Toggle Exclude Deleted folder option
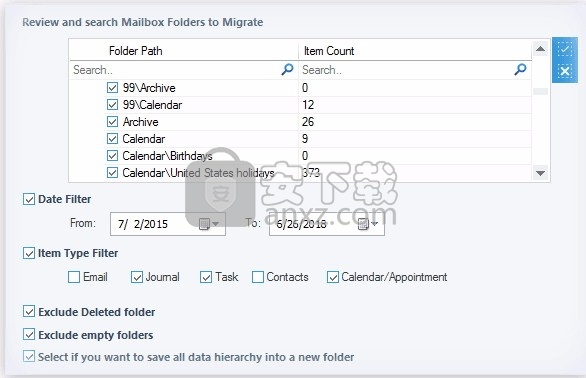 (29, 311)
